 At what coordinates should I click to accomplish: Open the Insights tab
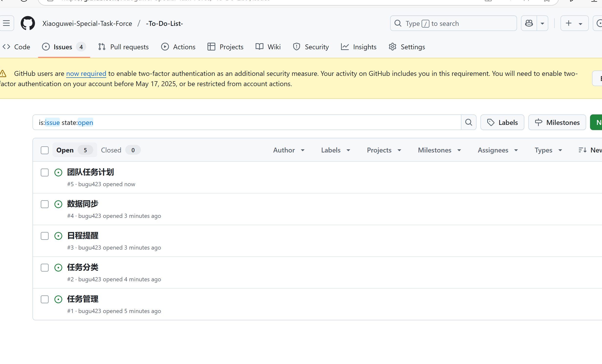359,47
